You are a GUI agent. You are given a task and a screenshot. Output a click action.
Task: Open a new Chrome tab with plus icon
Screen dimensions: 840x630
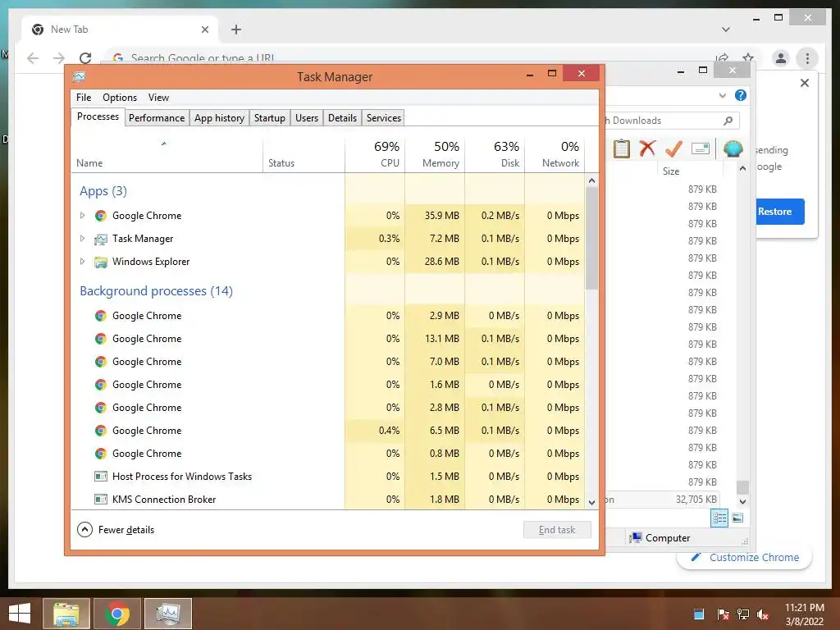236,30
